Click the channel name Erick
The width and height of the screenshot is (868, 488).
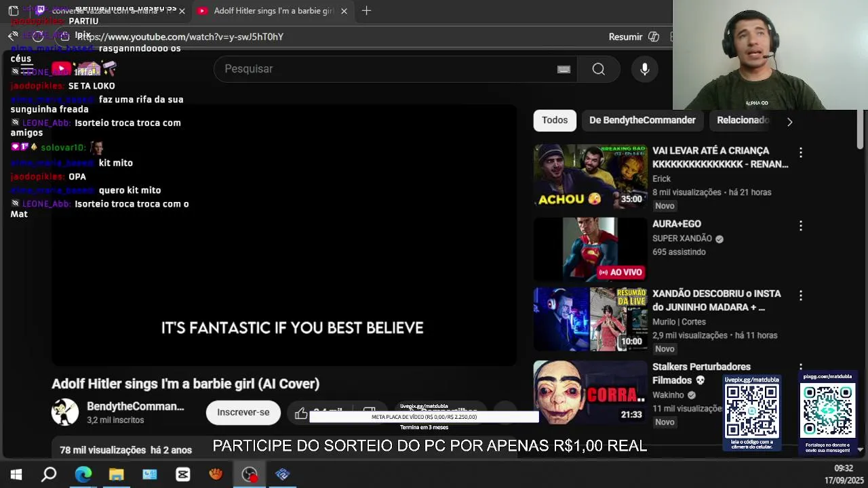661,179
